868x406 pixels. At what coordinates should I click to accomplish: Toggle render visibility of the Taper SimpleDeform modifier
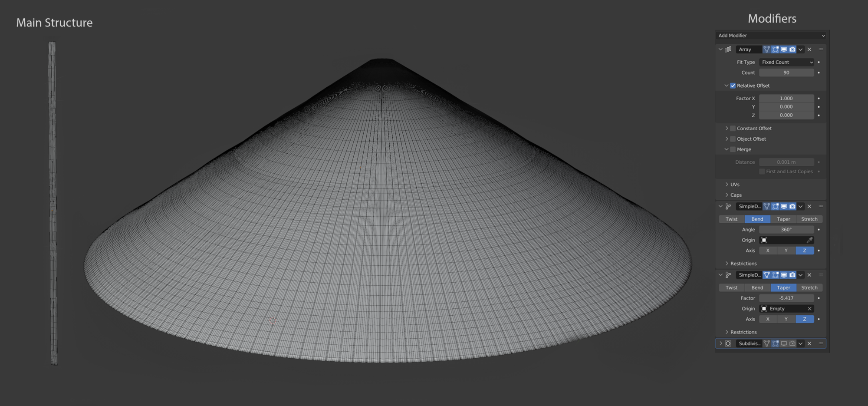pos(792,275)
